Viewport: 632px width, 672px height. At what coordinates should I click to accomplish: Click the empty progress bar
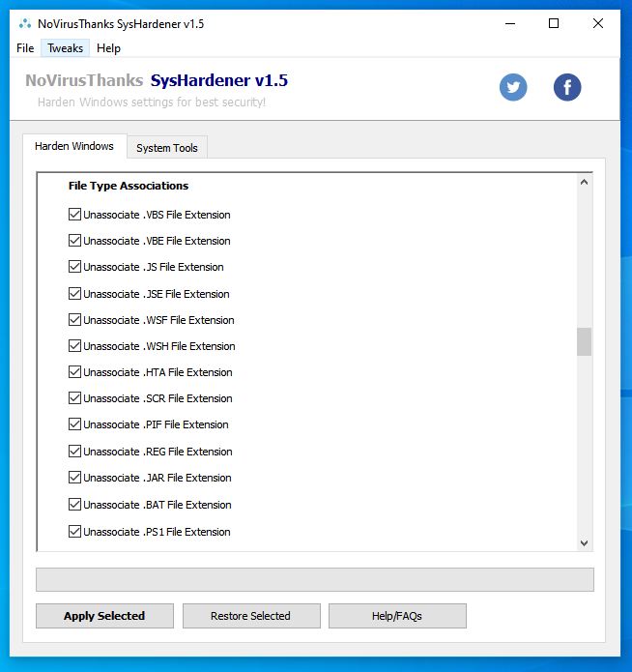tap(315, 579)
